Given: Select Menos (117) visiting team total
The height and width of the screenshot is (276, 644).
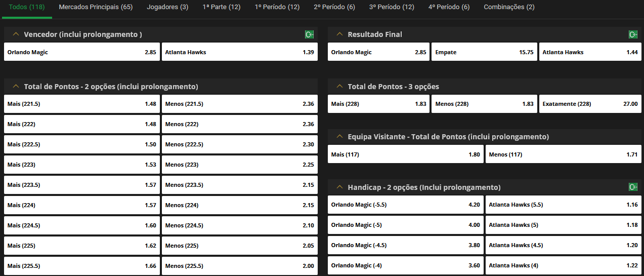Looking at the screenshot, I should [x=564, y=154].
